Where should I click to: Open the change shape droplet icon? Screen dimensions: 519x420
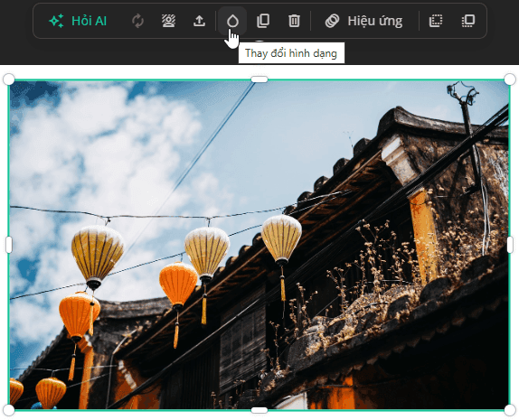coord(232,21)
